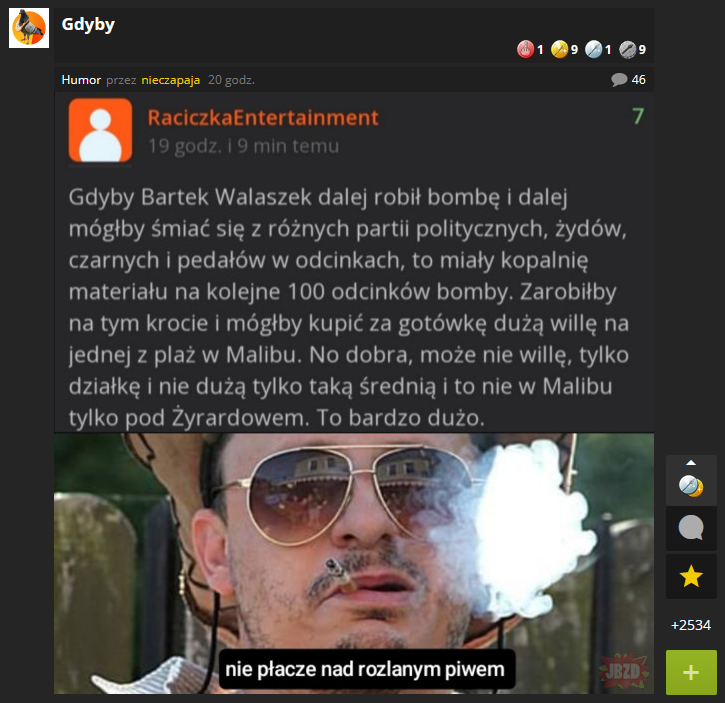Open the Gdyby post title
Image resolution: width=725 pixels, height=703 pixels.
pos(88,25)
